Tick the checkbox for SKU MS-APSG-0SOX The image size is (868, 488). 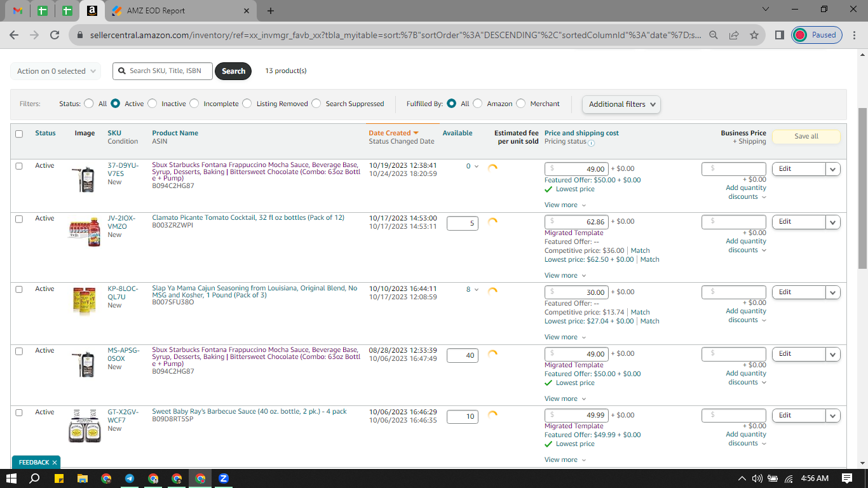(x=19, y=351)
